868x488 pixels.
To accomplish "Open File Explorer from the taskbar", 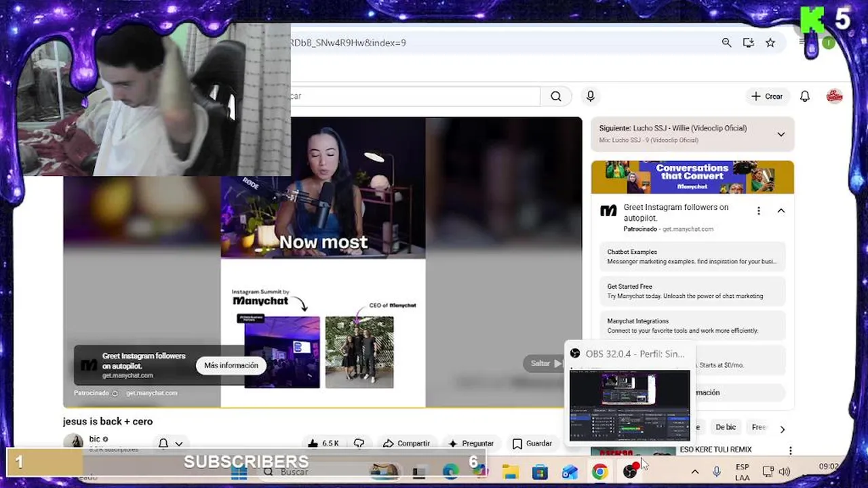I will [x=510, y=472].
